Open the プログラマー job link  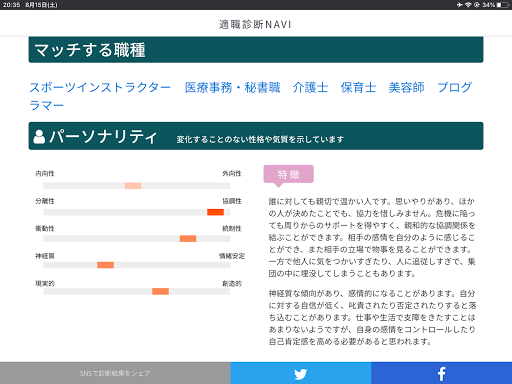tap(455, 87)
